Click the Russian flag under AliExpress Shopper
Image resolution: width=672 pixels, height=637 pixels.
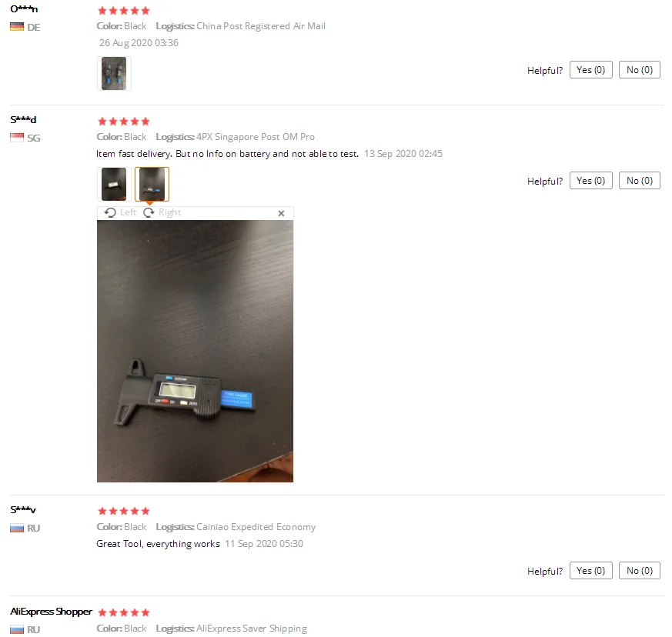(17, 629)
